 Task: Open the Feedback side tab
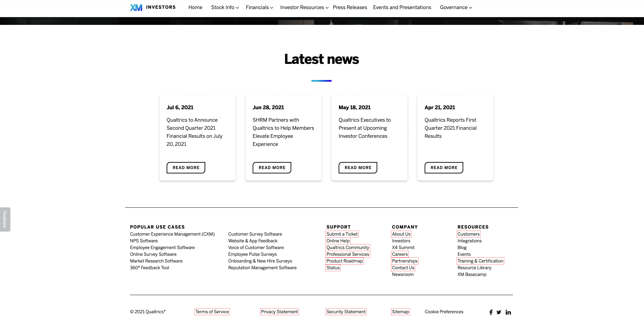tap(5, 219)
